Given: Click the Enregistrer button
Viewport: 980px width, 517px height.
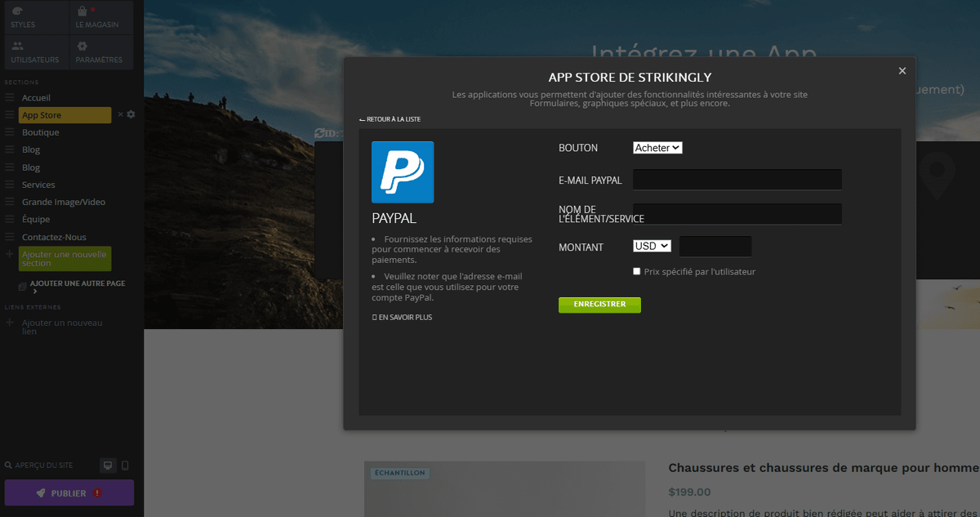Looking at the screenshot, I should pos(599,305).
